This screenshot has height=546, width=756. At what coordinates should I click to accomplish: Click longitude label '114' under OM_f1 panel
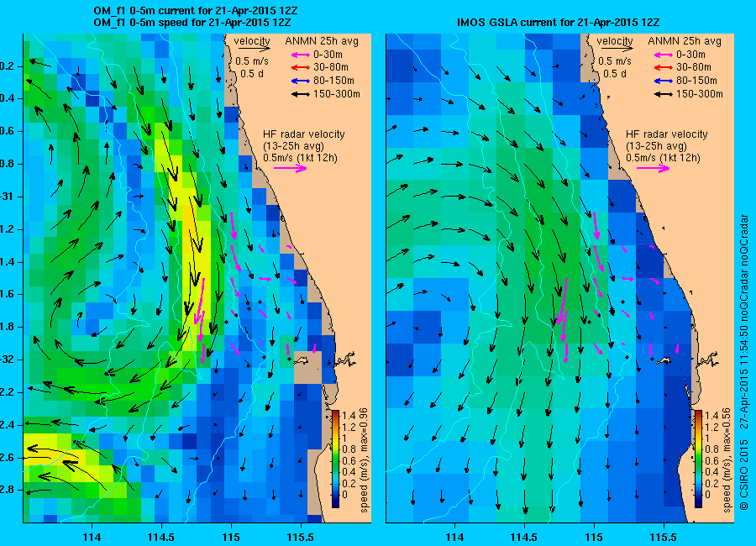92,537
